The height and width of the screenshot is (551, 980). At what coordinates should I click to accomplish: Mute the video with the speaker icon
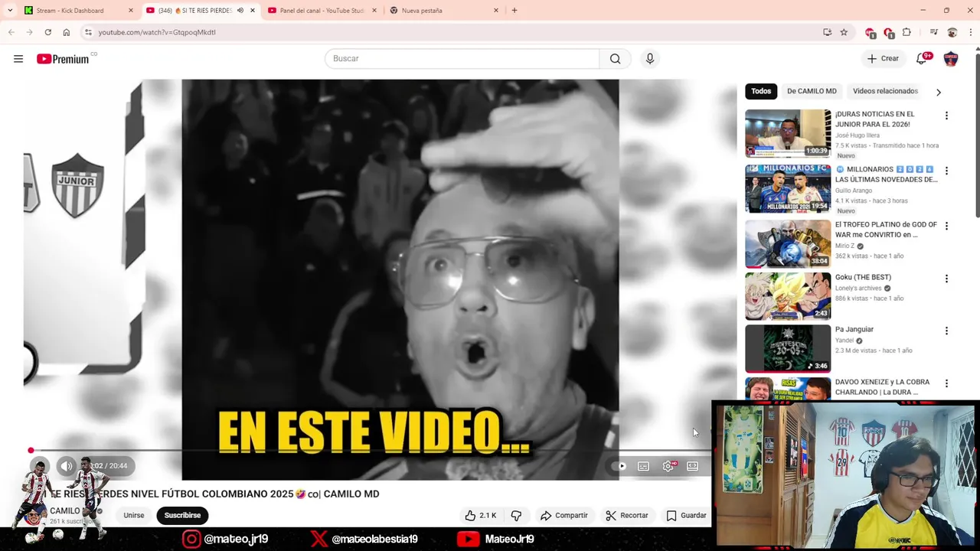[x=67, y=466]
